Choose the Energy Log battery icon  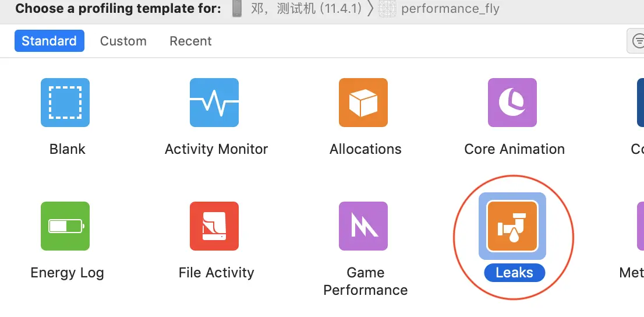point(65,226)
